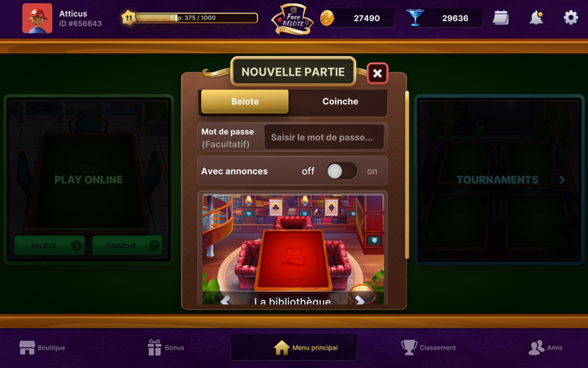Viewport: 588px width, 368px height.
Task: Close the Nouvelle Partie dialog
Action: pos(377,73)
